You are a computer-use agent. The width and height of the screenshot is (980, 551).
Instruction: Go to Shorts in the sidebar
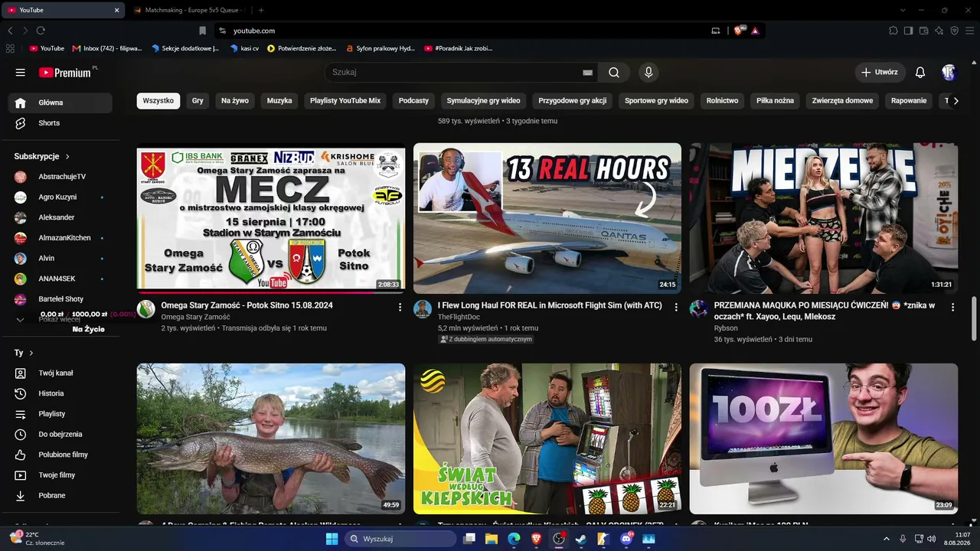(x=60, y=123)
